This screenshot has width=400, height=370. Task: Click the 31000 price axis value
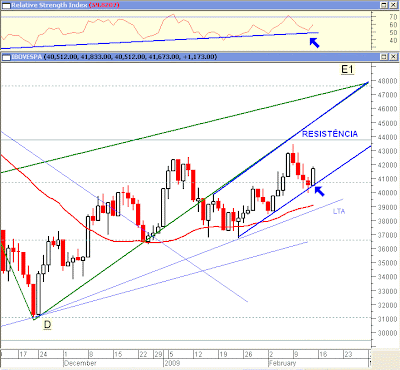point(387,319)
